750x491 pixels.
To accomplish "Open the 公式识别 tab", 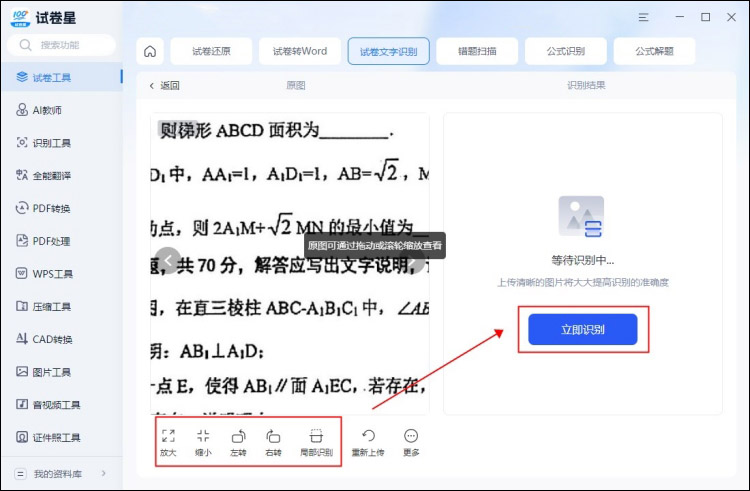I will click(x=566, y=51).
